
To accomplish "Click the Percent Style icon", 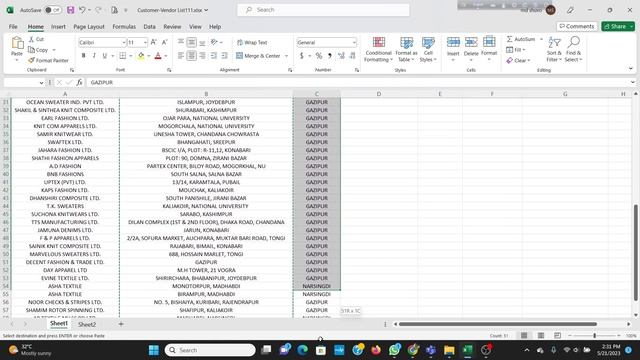I will tap(319, 56).
